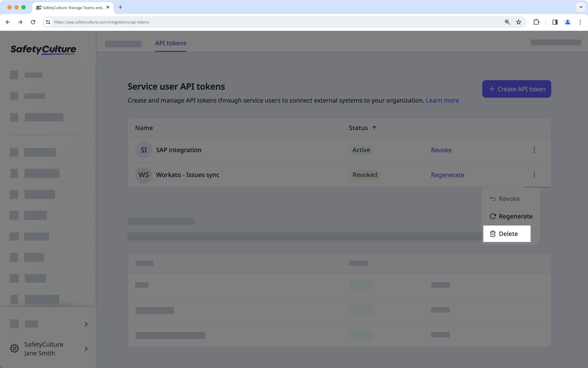Click the undo arrow icon beside Revoke
This screenshot has height=368, width=588.
point(493,199)
